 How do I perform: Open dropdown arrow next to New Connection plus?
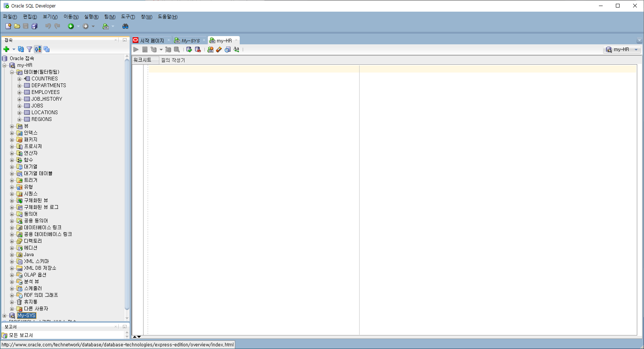[x=14, y=49]
